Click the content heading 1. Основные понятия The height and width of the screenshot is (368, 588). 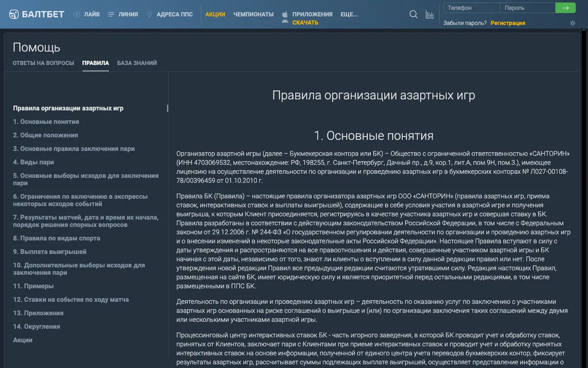374,135
